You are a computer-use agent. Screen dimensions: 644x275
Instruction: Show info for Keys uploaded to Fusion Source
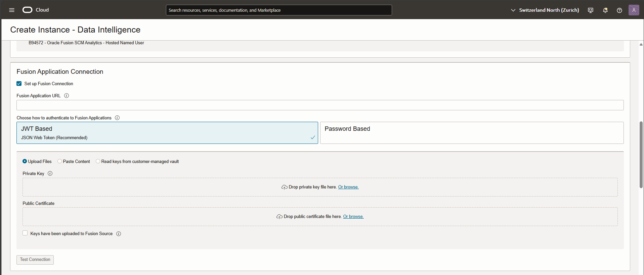(x=119, y=234)
